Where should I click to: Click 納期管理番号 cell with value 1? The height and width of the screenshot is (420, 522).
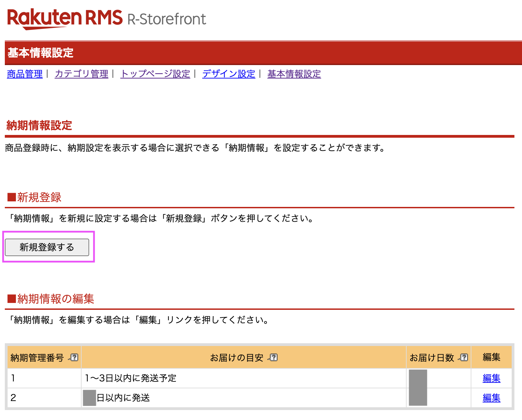pyautogui.click(x=44, y=378)
